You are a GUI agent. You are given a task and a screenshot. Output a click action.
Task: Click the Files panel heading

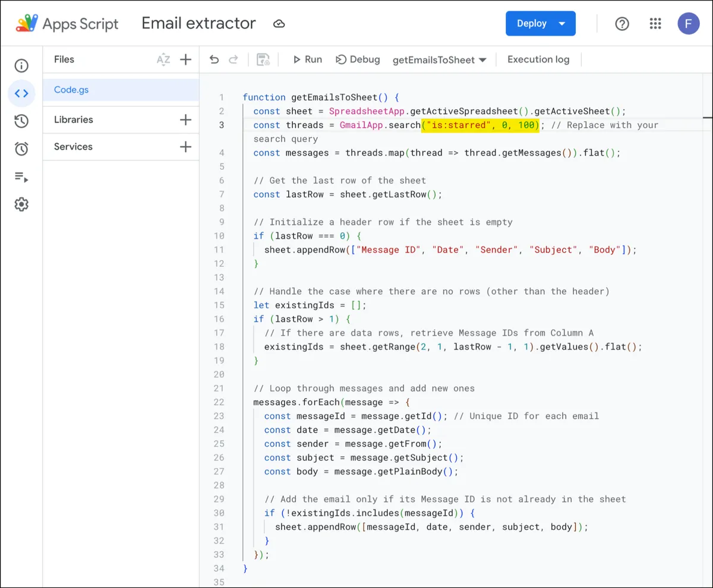pyautogui.click(x=64, y=59)
